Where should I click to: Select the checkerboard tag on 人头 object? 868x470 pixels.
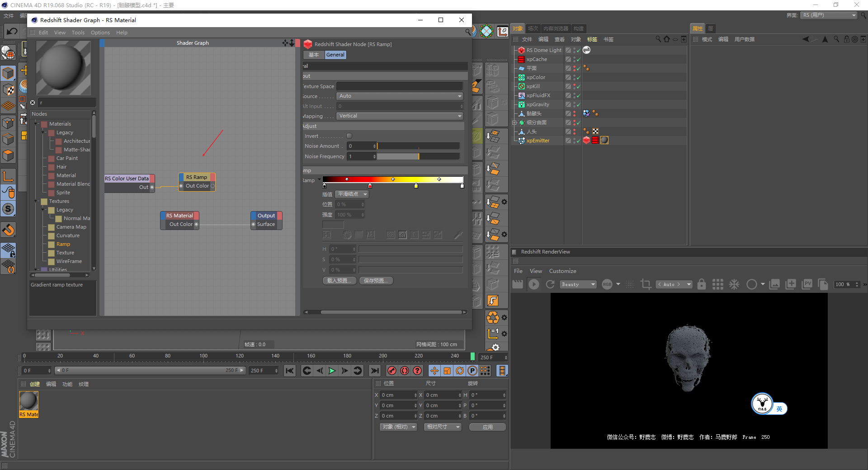[595, 132]
